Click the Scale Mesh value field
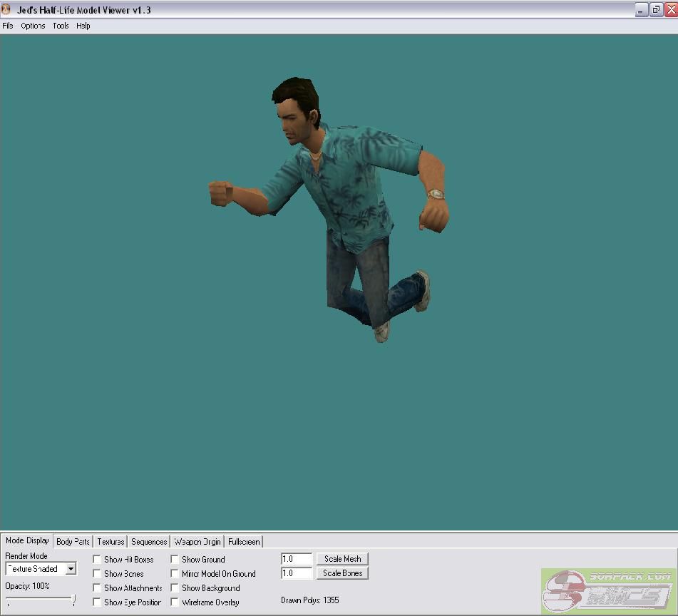678x616 pixels. (x=297, y=559)
